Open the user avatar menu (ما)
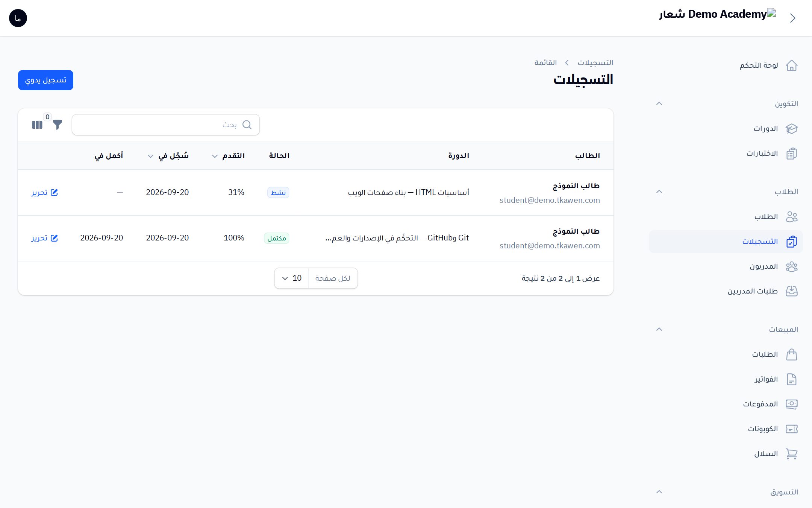 pyautogui.click(x=18, y=18)
